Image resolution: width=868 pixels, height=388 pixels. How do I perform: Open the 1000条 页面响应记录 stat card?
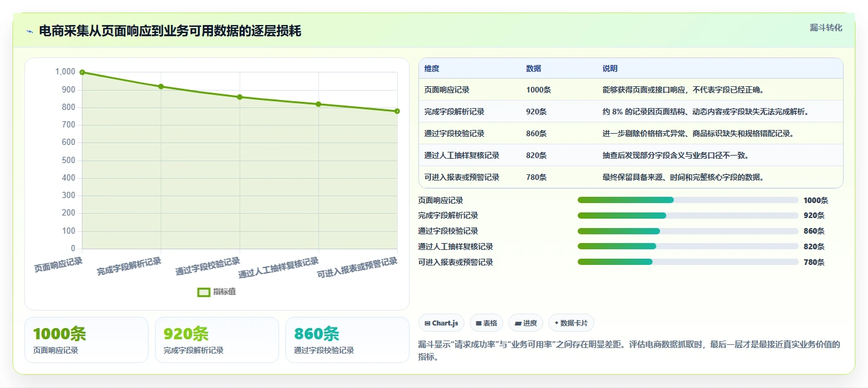[x=86, y=340]
